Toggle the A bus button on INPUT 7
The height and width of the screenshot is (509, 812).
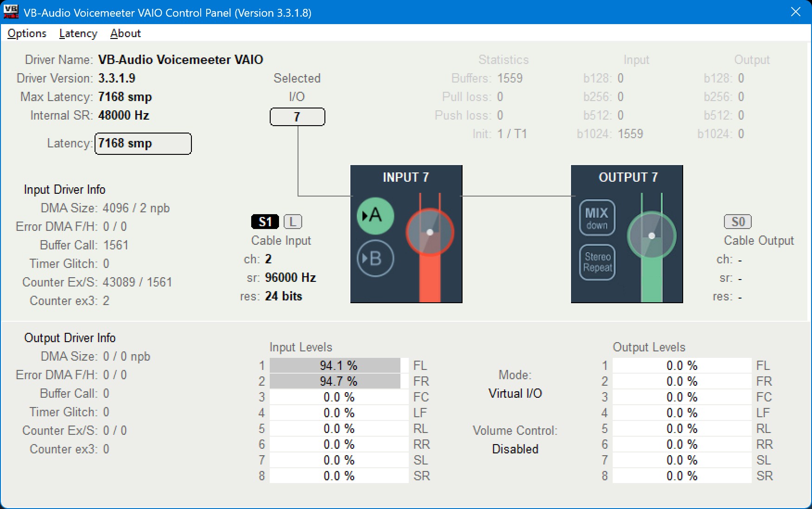click(375, 216)
